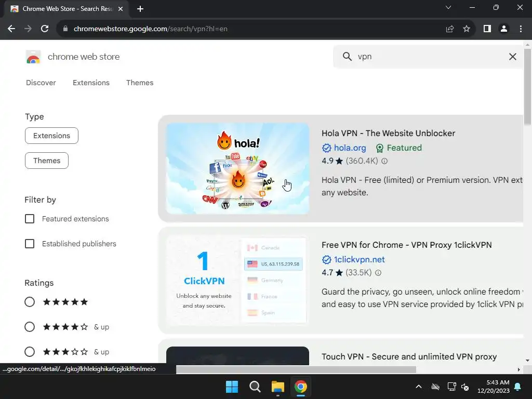Screen dimensions: 532x399
Task: Reload the page with the refresh icon
Action: (x=45, y=29)
